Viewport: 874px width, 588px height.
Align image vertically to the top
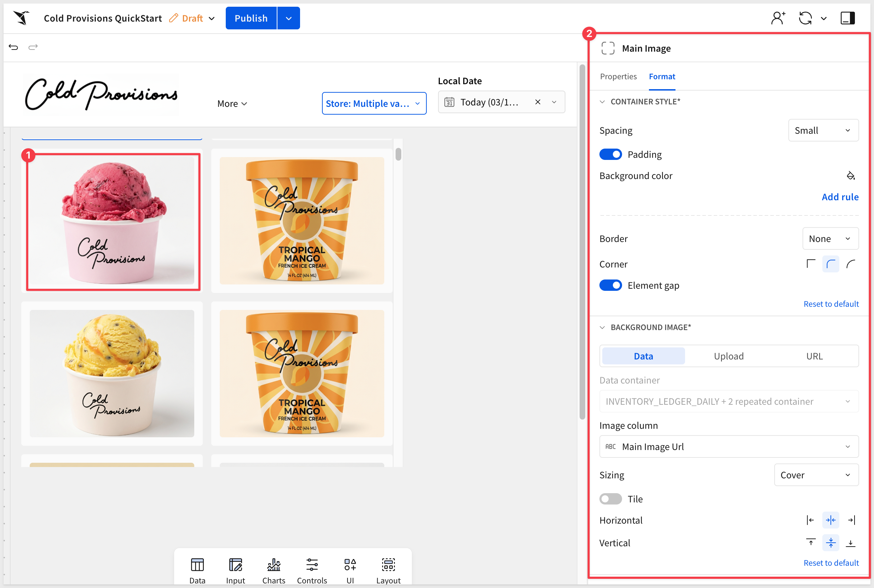coord(811,542)
